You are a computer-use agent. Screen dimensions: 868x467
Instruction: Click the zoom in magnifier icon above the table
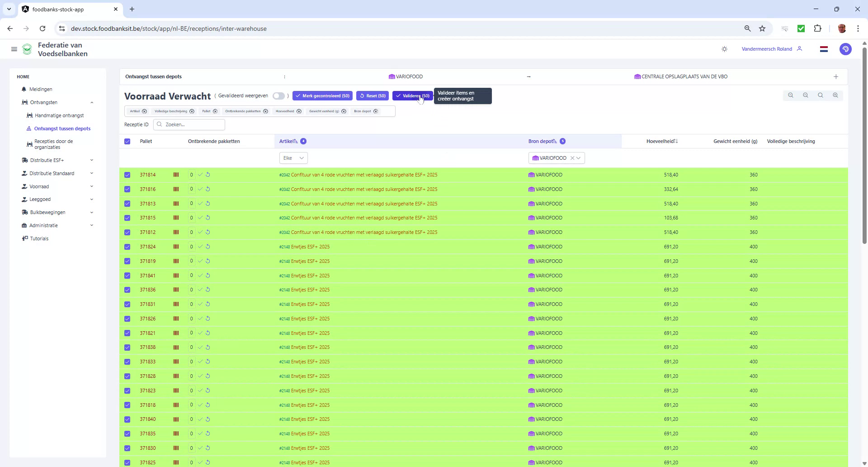[835, 95]
